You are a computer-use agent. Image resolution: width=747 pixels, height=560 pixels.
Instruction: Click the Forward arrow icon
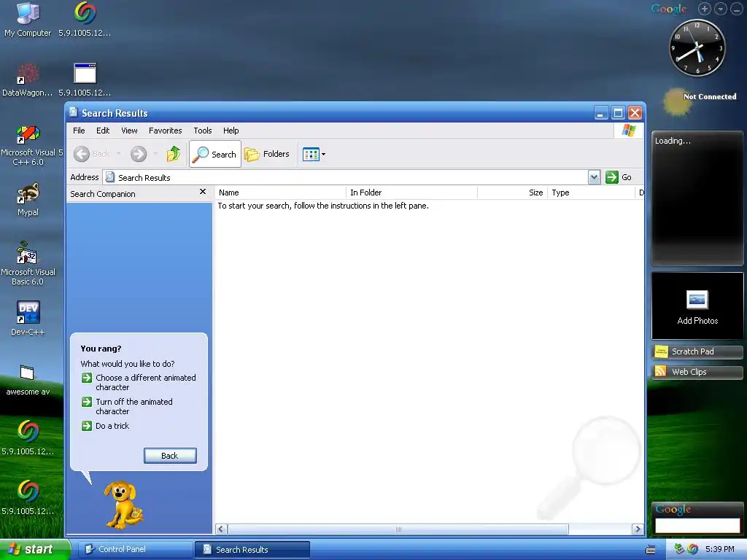coord(139,154)
